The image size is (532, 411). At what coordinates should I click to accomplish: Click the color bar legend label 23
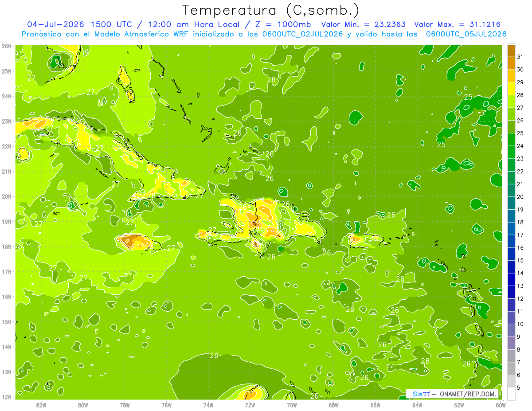[520, 159]
